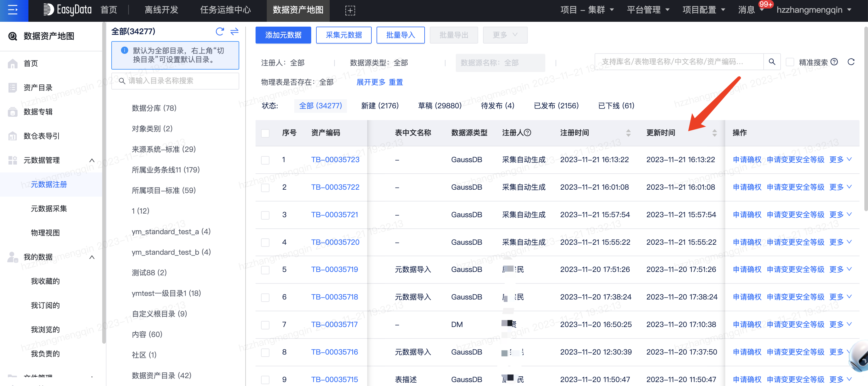Collapse the My Data section
Image resolution: width=868 pixels, height=386 pixels.
92,257
